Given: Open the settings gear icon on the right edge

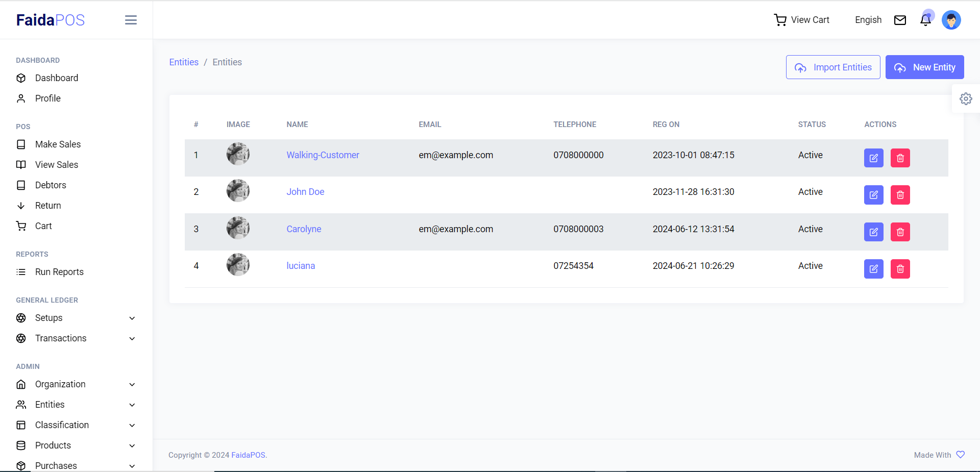Looking at the screenshot, I should (x=966, y=98).
